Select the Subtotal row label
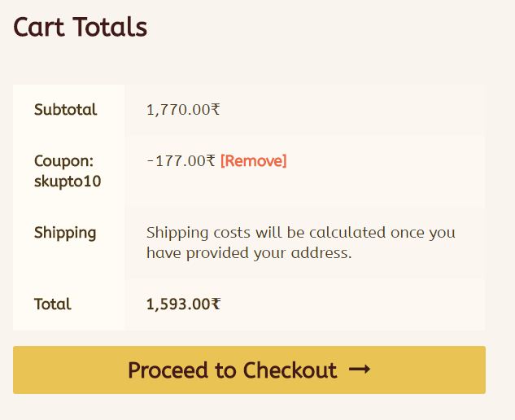Viewport: 515px width, 420px height. pyautogui.click(x=65, y=110)
